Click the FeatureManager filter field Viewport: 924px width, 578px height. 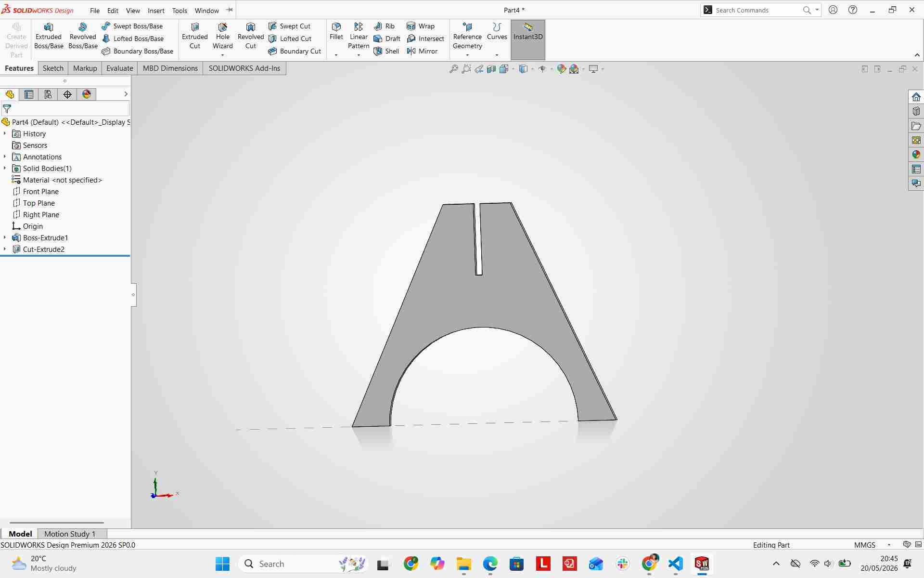pos(65,109)
